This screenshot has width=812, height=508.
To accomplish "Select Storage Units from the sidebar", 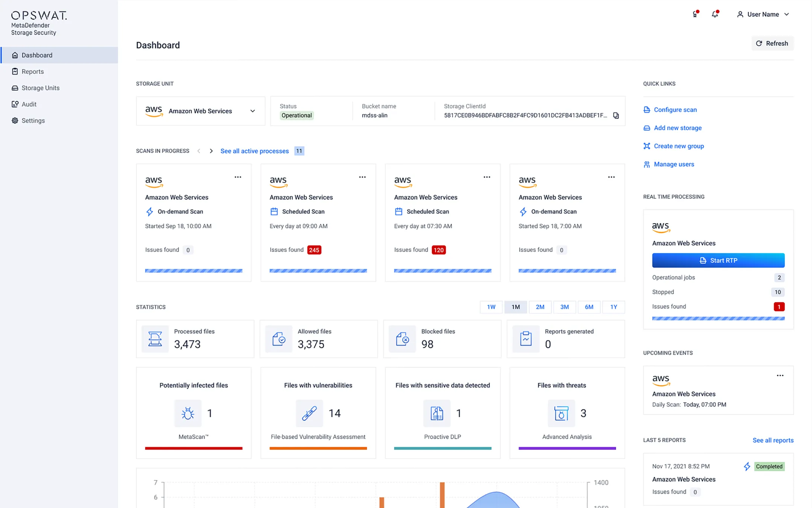I will (x=40, y=88).
